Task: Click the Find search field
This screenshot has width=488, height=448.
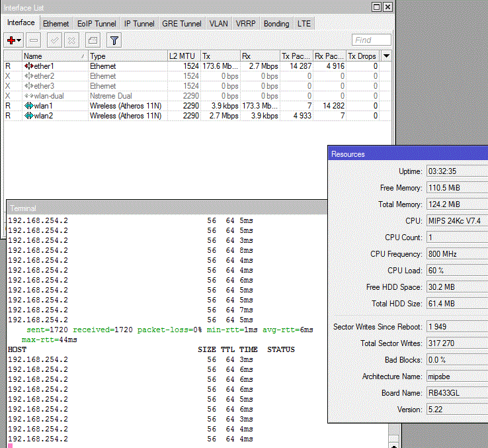Action: point(372,40)
